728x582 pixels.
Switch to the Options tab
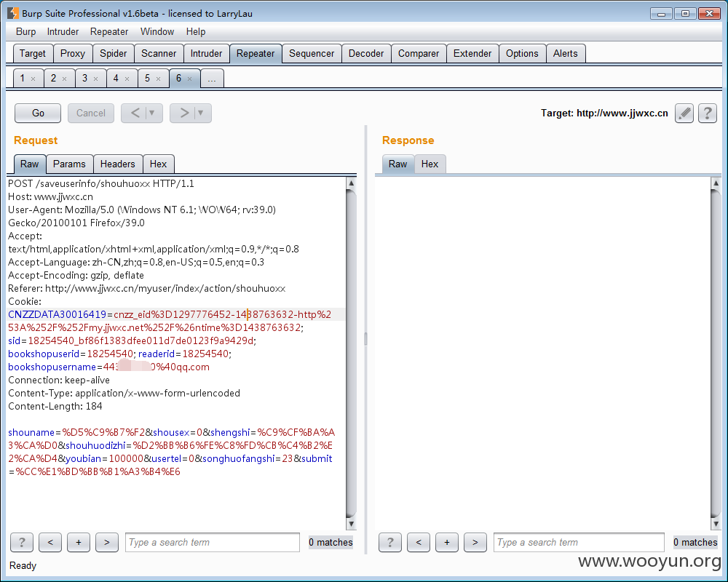[x=522, y=53]
